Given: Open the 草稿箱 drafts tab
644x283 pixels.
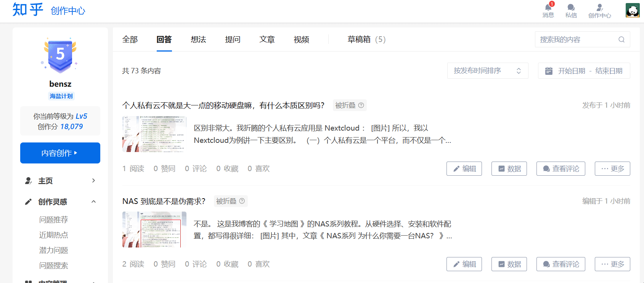Looking at the screenshot, I should (366, 39).
